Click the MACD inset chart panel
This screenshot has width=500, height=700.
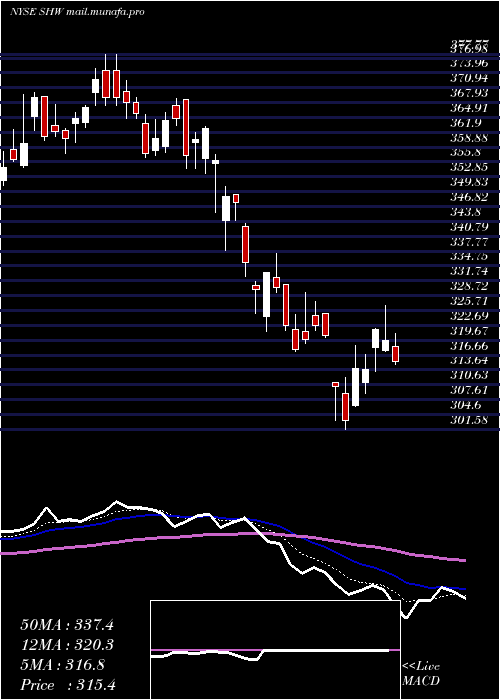[275, 650]
